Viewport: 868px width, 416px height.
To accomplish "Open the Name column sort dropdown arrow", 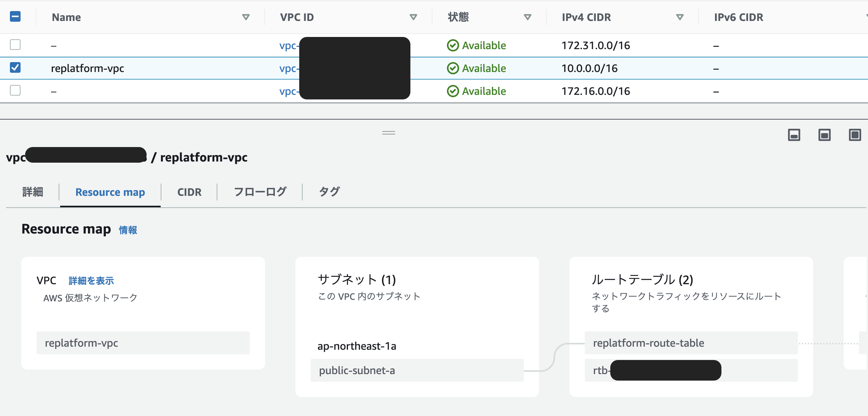I will [246, 17].
